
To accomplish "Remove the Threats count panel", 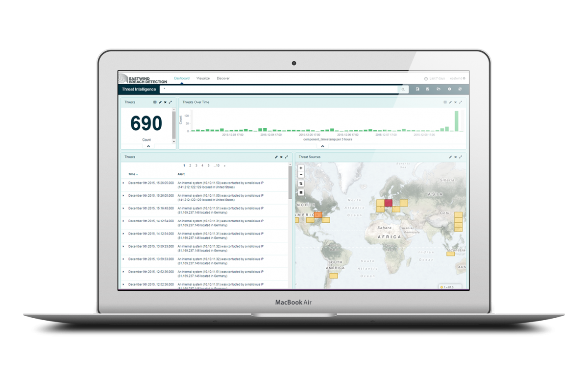I will coord(165,102).
